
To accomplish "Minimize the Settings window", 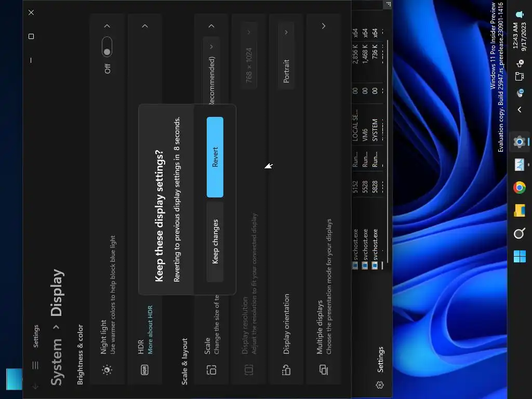I will coord(31,60).
